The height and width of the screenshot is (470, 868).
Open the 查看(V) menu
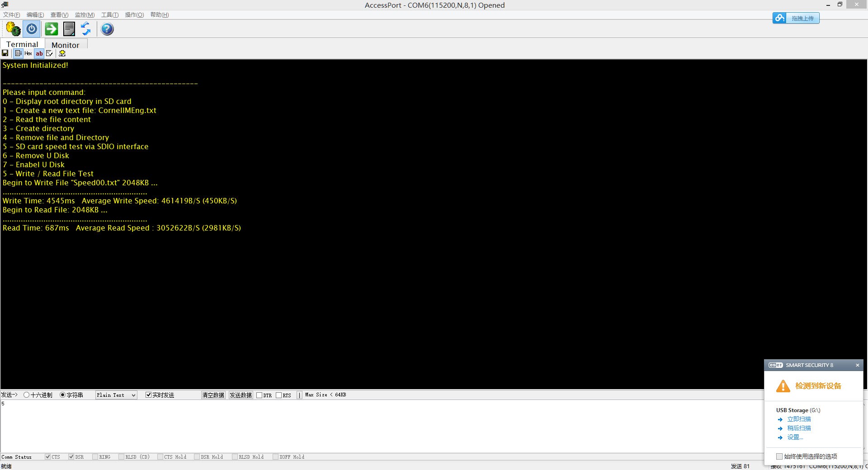click(59, 15)
